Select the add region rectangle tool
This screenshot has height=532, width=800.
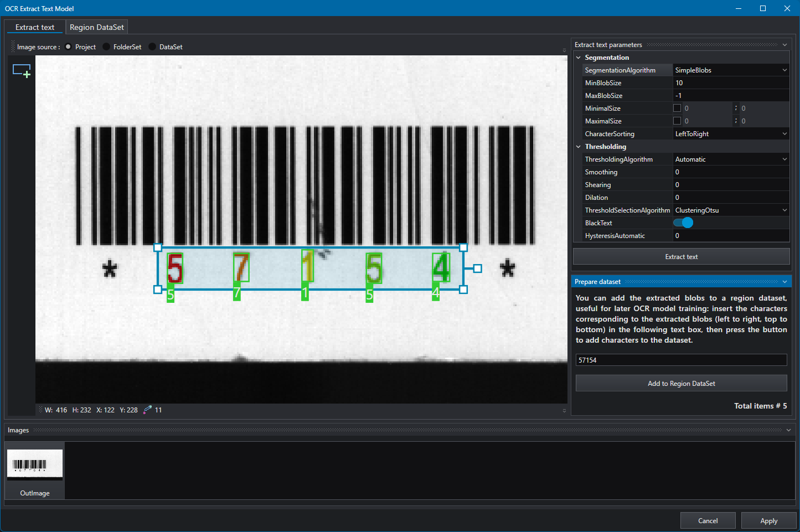pyautogui.click(x=22, y=71)
